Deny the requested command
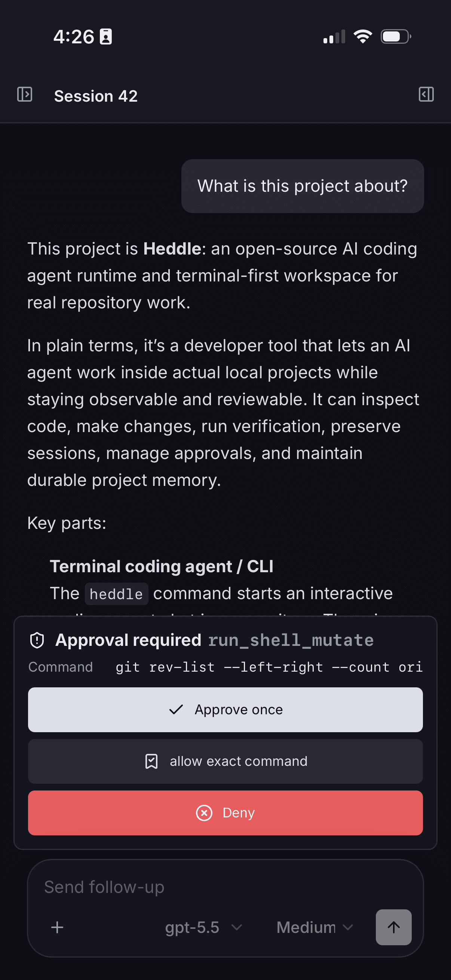The height and width of the screenshot is (980, 451). 225,813
